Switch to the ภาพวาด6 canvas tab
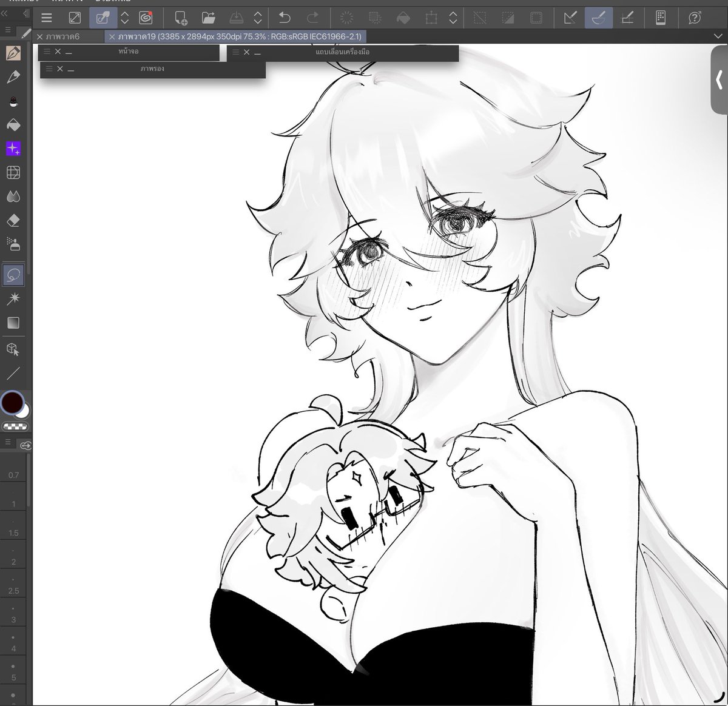This screenshot has width=728, height=706. (x=67, y=36)
